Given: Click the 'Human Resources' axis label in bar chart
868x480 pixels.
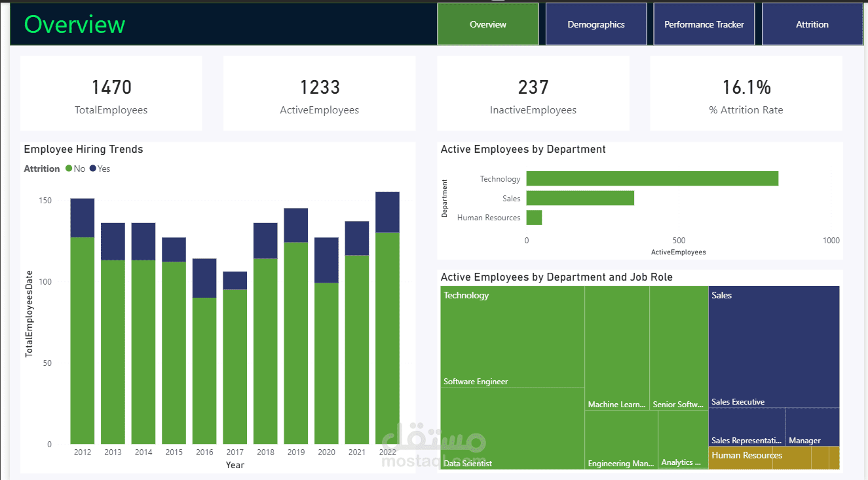Looking at the screenshot, I should click(489, 218).
